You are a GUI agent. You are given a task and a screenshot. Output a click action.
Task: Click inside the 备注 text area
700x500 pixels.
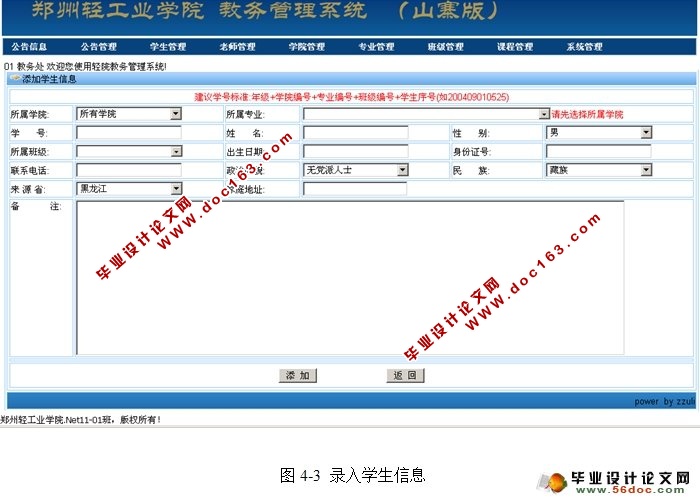coord(350,278)
